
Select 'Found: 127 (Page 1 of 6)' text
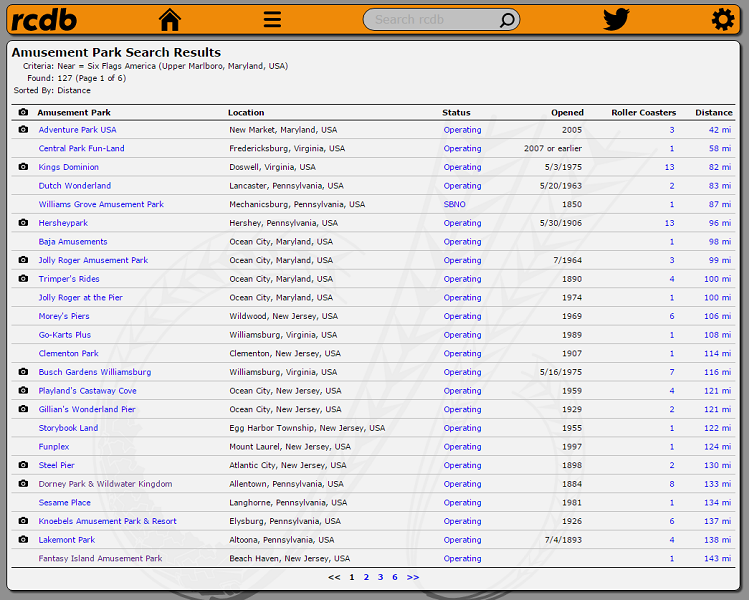76,78
